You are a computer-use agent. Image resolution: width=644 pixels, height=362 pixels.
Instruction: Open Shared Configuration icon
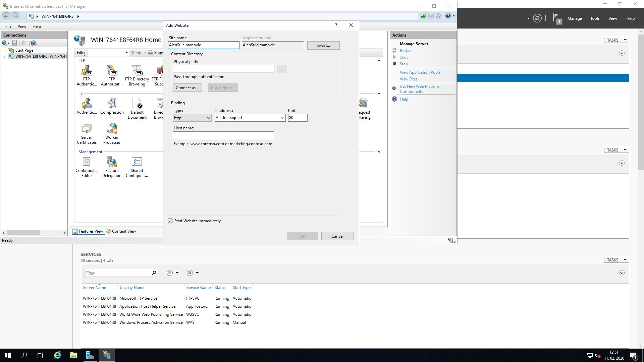137,167
